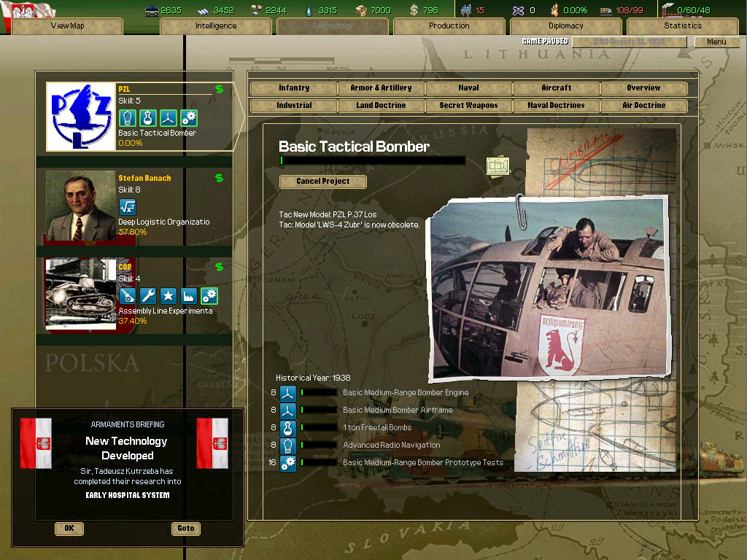This screenshot has width=747, height=560.
Task: Click Goto in the New Technology briefing
Action: (186, 529)
